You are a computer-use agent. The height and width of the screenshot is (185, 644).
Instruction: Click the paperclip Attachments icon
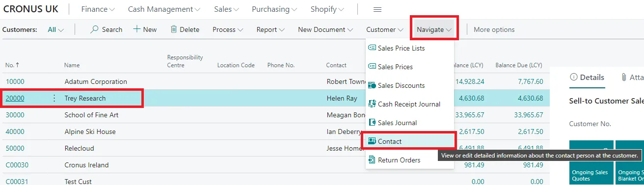coord(624,77)
